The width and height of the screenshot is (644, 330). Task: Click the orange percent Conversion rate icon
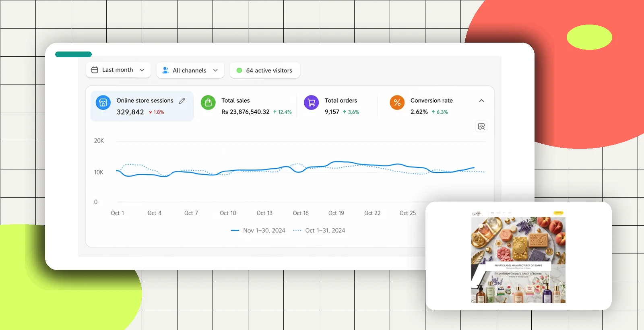click(397, 103)
